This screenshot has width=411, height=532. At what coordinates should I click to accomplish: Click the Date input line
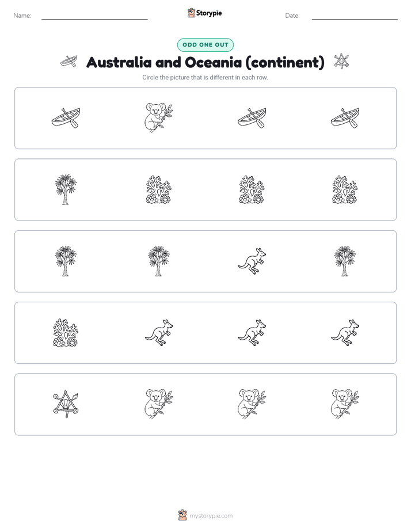(x=355, y=16)
